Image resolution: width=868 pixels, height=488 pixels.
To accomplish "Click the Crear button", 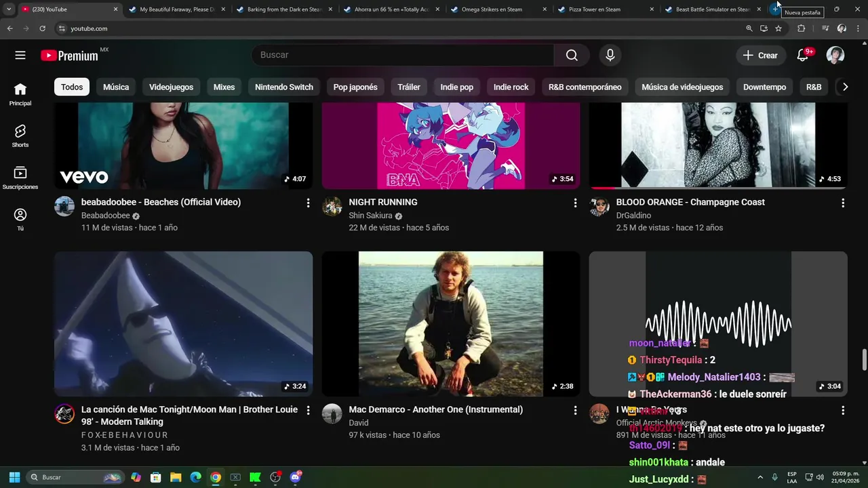I will pyautogui.click(x=760, y=56).
